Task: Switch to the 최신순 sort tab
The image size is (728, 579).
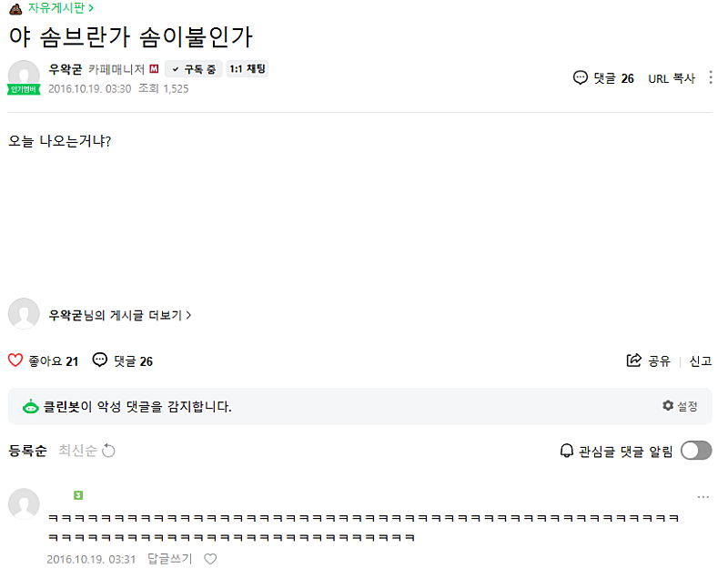Action: click(x=76, y=451)
